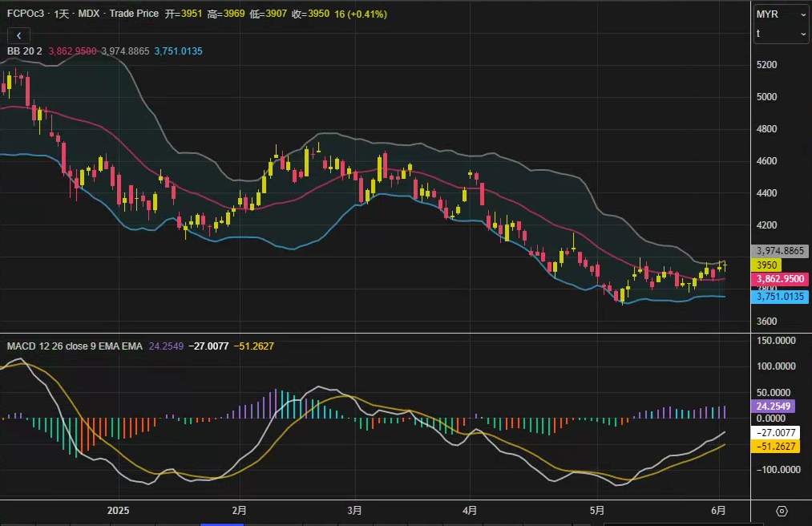Click the 2025 time axis label

click(118, 511)
